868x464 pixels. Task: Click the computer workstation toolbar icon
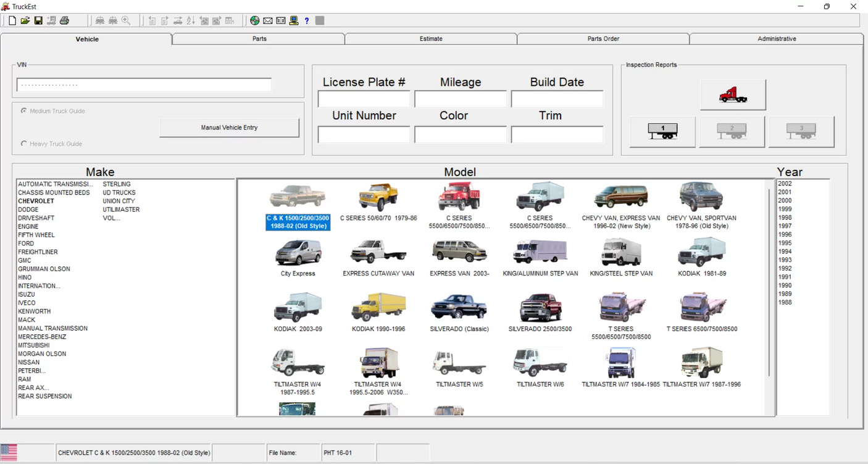(x=293, y=20)
